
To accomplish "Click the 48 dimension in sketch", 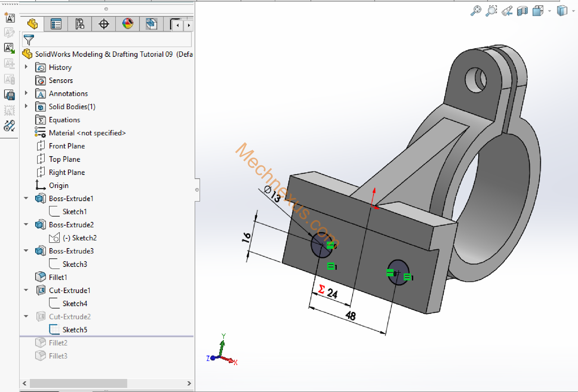I will coord(351,316).
